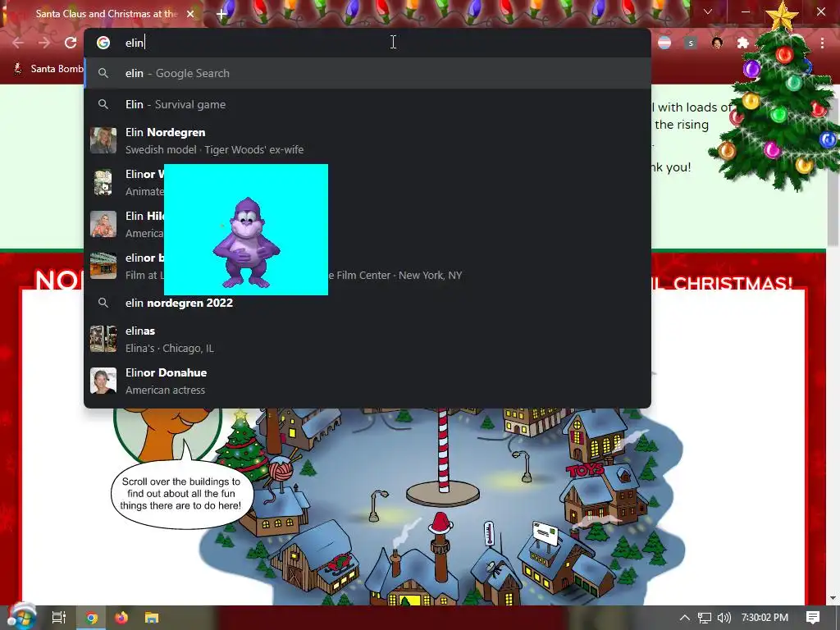Open File Explorer from the taskbar
Screen dimensions: 840x630
pyautogui.click(x=152, y=618)
